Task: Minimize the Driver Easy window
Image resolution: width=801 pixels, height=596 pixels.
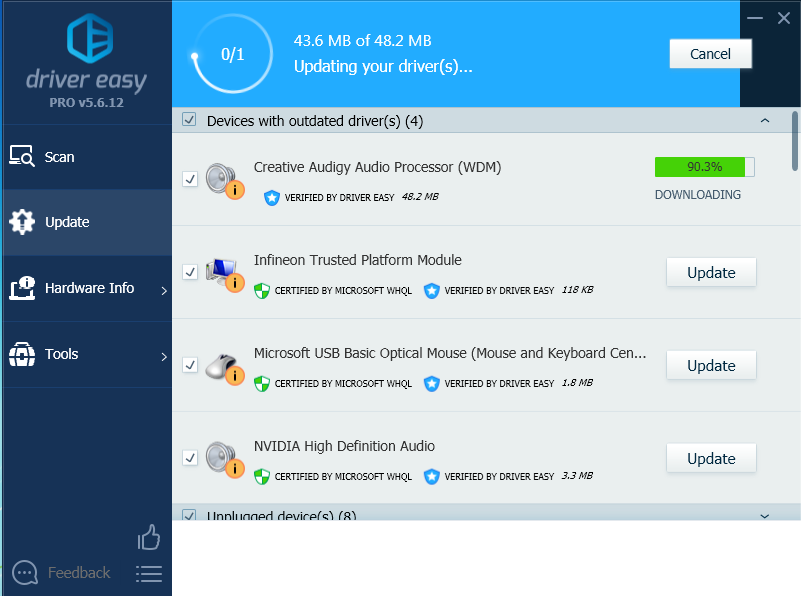Action: pyautogui.click(x=755, y=18)
